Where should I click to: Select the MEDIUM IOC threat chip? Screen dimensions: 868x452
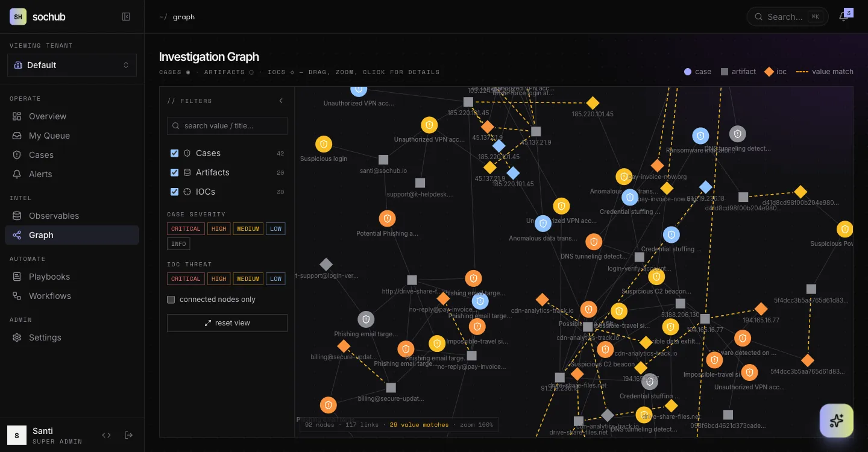[x=248, y=279]
